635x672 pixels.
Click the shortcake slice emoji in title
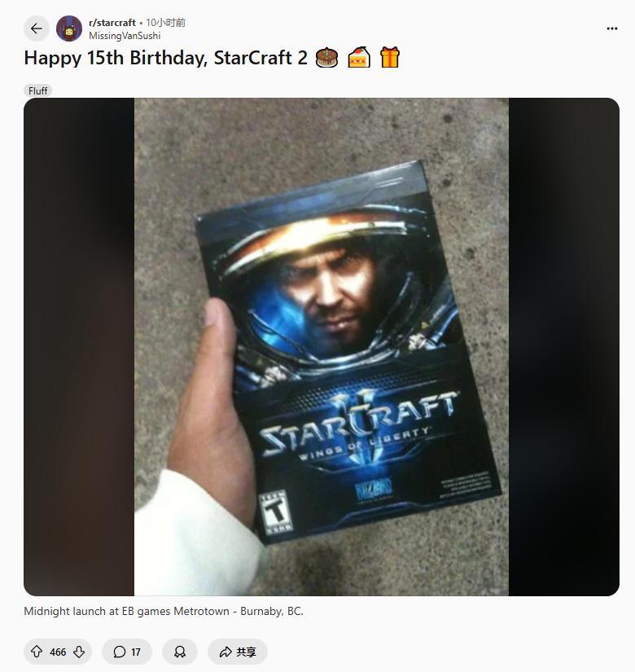(358, 58)
